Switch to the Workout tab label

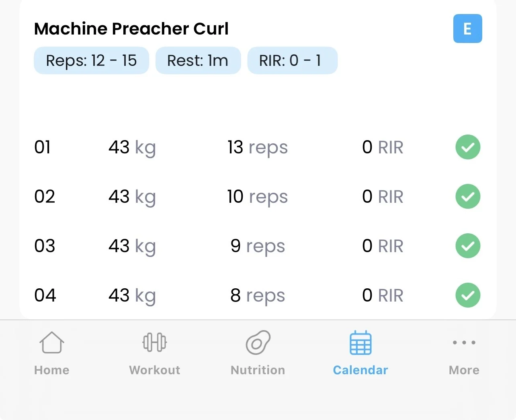154,370
